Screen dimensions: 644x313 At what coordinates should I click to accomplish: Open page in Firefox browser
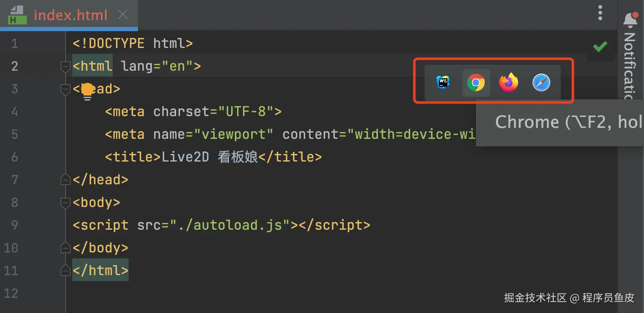(509, 82)
